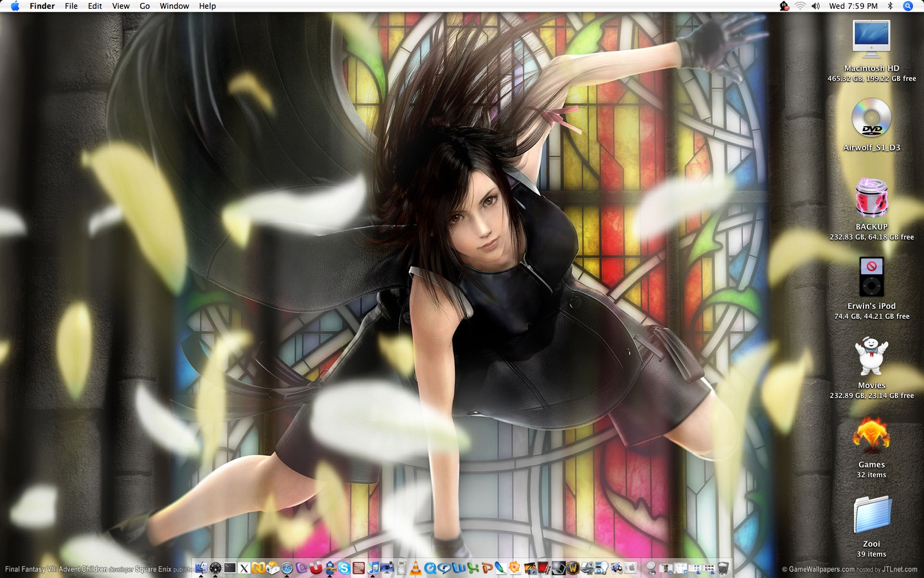Open Preview from the Dock

click(x=616, y=568)
